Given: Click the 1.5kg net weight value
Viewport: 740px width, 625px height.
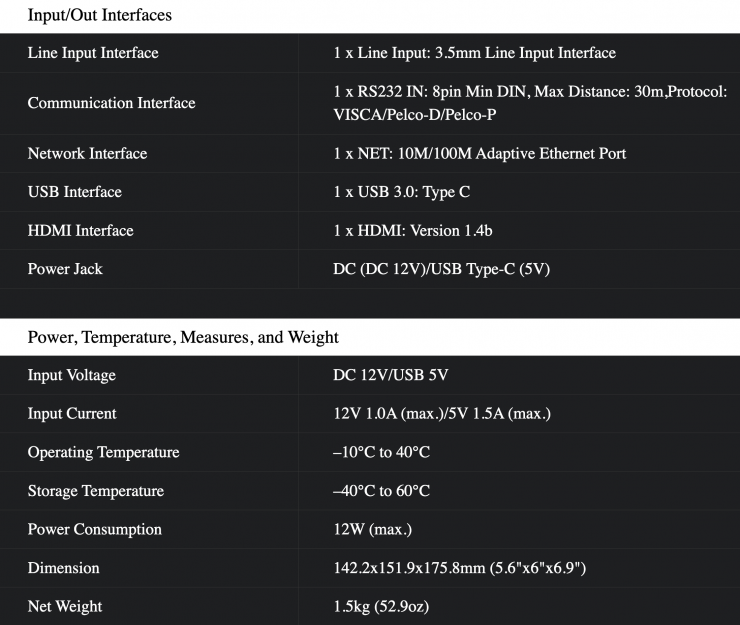Looking at the screenshot, I should 382,607.
